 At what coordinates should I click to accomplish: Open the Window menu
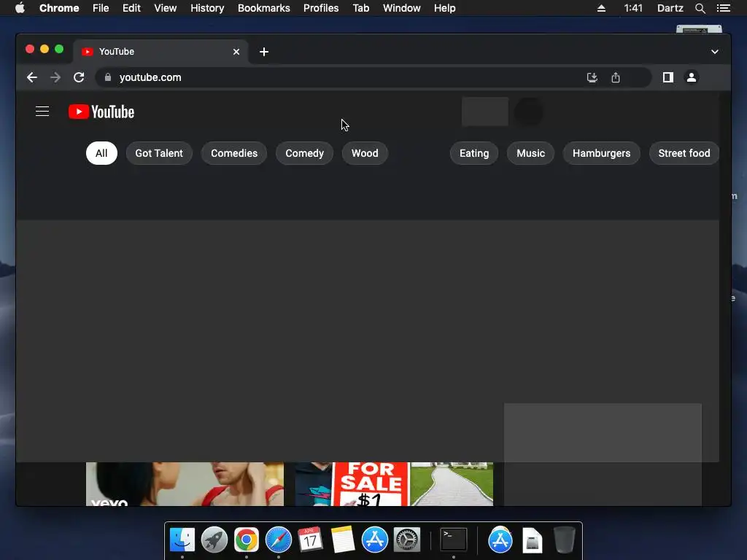click(x=402, y=8)
